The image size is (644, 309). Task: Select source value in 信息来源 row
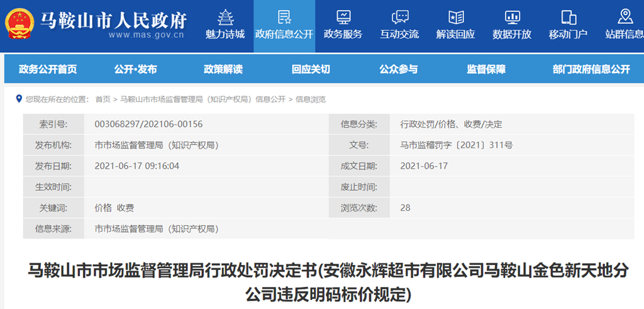(x=157, y=229)
